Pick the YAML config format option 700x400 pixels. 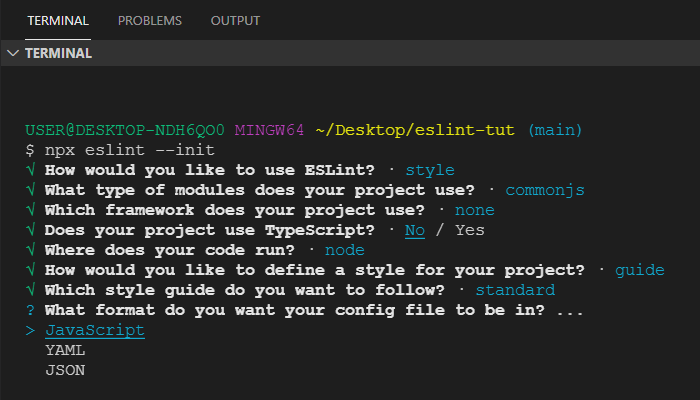coord(65,350)
